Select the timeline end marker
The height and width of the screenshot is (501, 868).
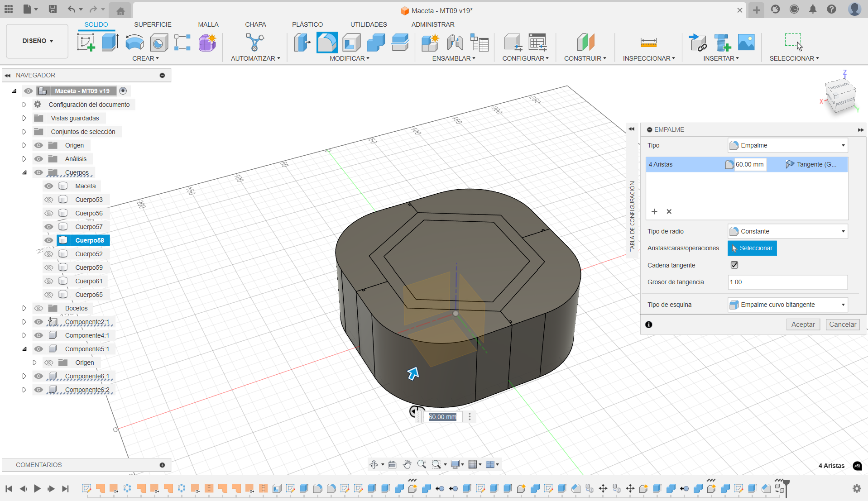coord(787,488)
